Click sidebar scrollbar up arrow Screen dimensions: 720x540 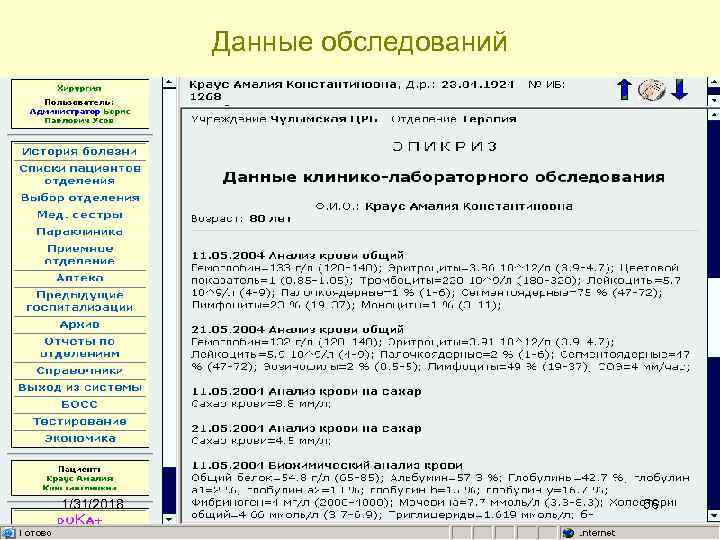pos(169,83)
